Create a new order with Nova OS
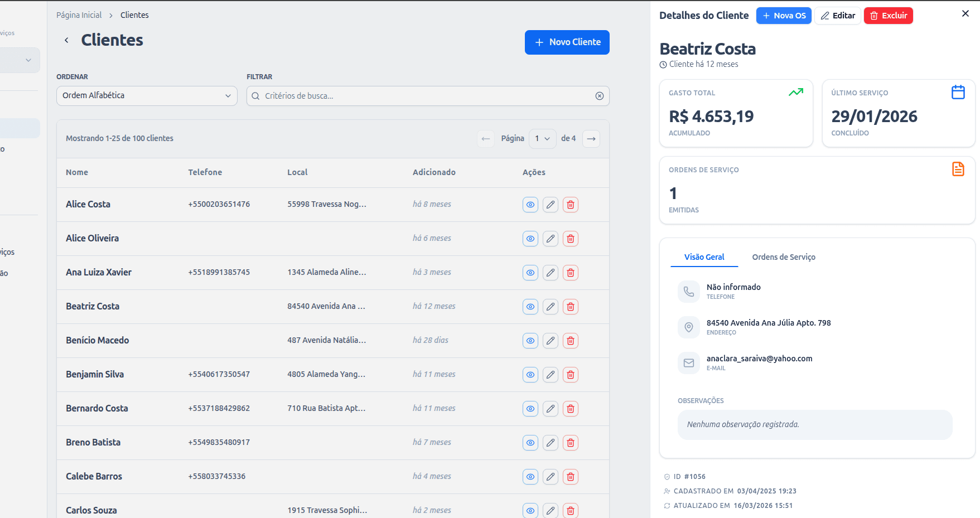This screenshot has height=518, width=980. tap(784, 16)
